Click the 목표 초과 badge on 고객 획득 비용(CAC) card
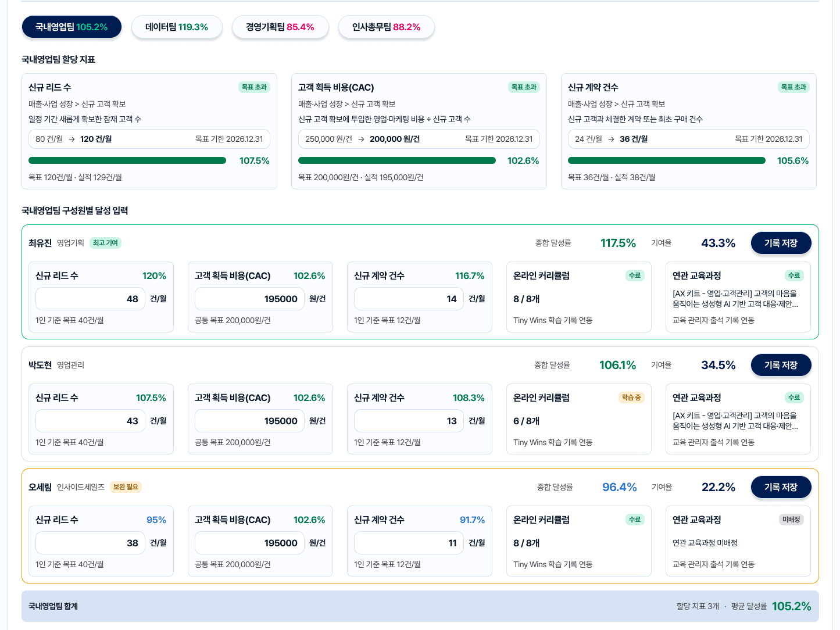This screenshot has width=840, height=630. [524, 87]
